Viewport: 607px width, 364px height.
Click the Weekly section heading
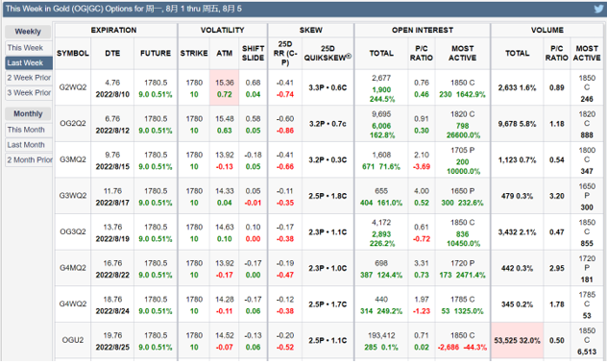tap(28, 32)
